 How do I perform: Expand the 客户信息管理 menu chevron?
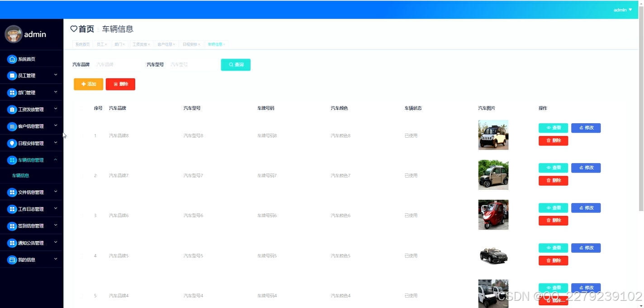click(56, 126)
